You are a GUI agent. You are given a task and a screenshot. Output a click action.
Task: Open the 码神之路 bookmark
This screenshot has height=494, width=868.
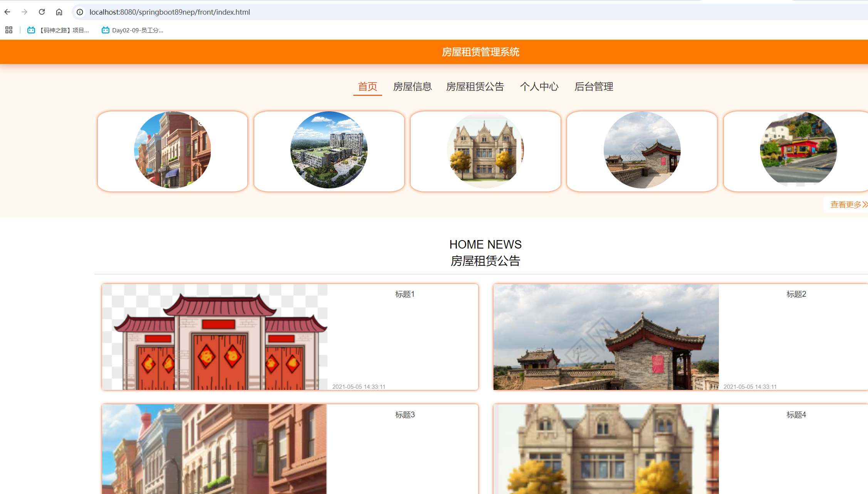(x=58, y=30)
